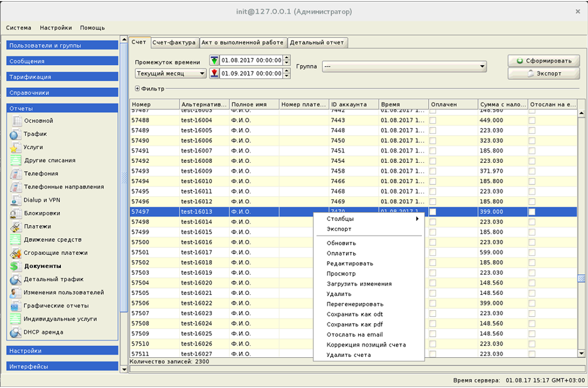Toggle Оплачен checkbox for selected row 57497
The height and width of the screenshot is (388, 588).
[433, 211]
